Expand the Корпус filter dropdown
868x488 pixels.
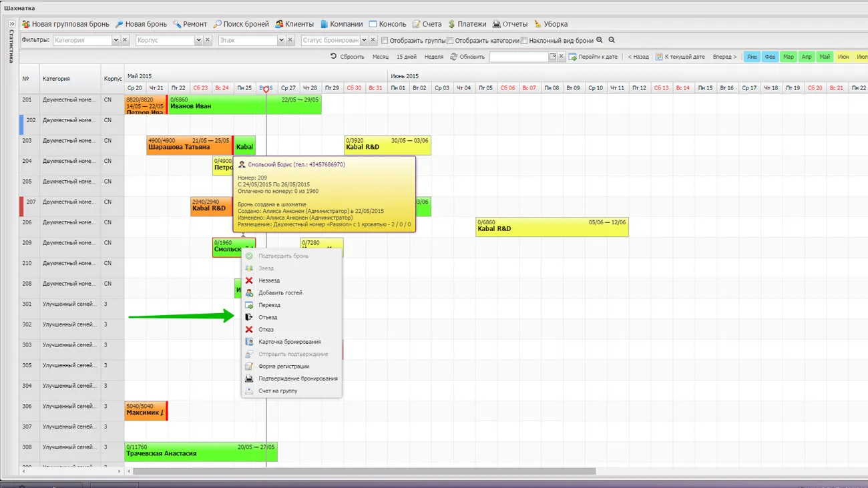[x=198, y=40]
